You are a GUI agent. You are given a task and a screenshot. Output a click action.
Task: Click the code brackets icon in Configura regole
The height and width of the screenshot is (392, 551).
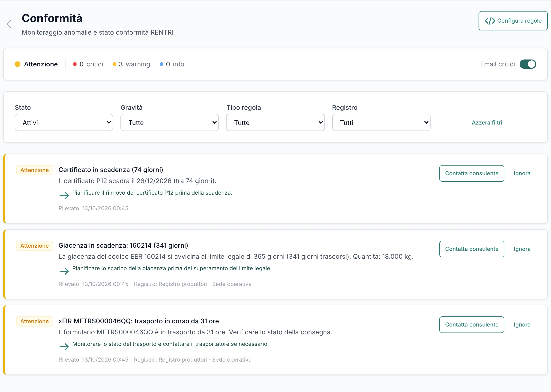490,21
